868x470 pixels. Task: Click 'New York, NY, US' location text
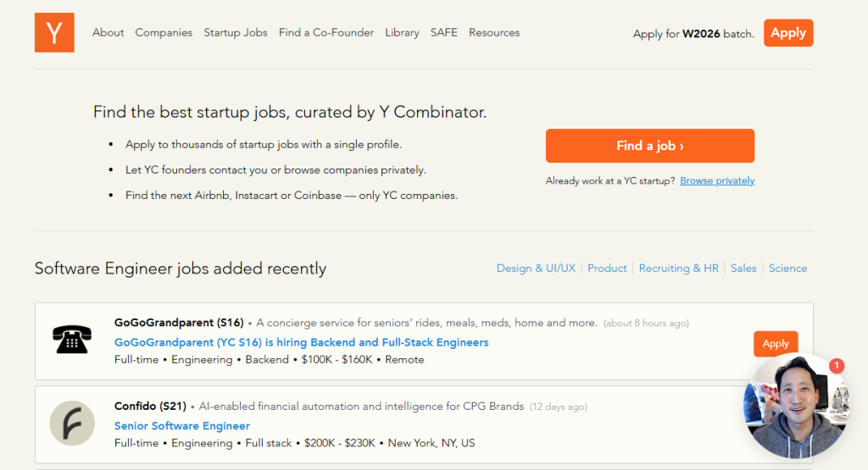[x=431, y=443]
